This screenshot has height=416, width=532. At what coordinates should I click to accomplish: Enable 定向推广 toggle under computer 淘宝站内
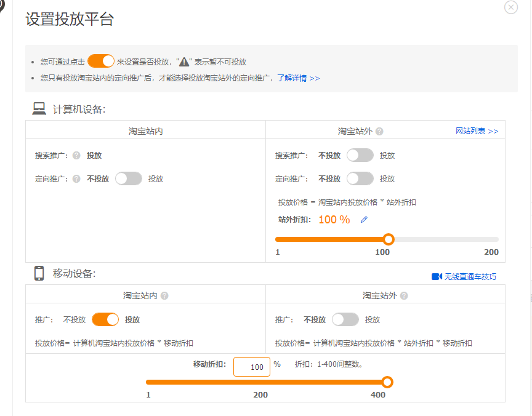click(129, 178)
